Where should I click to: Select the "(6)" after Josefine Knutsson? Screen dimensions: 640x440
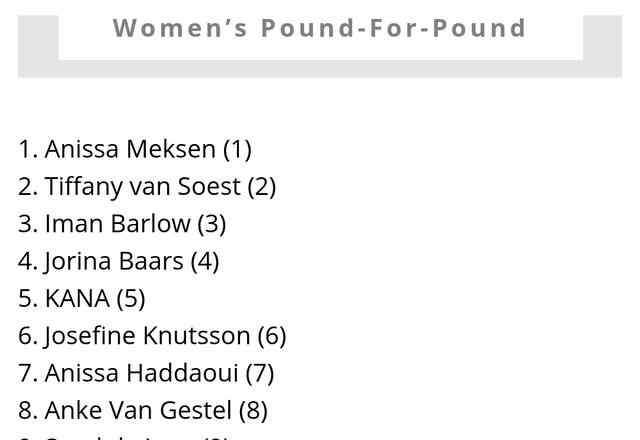(271, 335)
